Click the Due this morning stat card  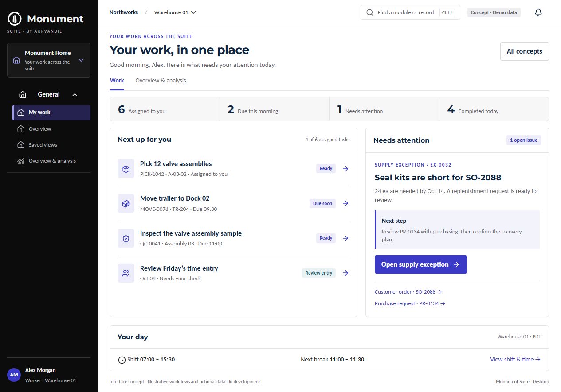click(x=275, y=109)
